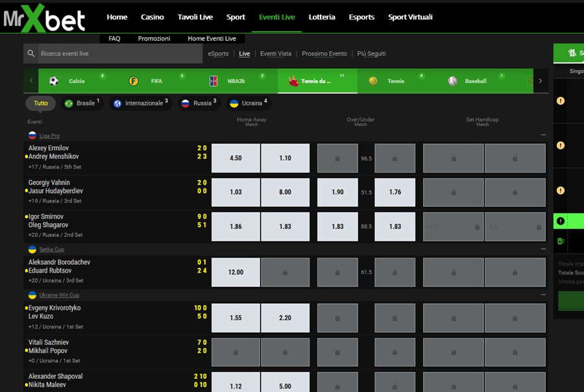Select the Baseball sport icon

point(452,81)
